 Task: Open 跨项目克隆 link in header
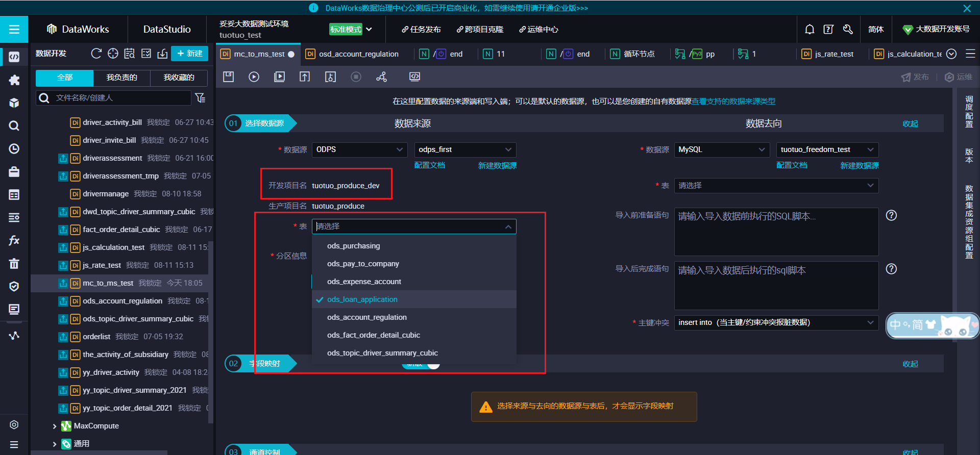tap(480, 30)
